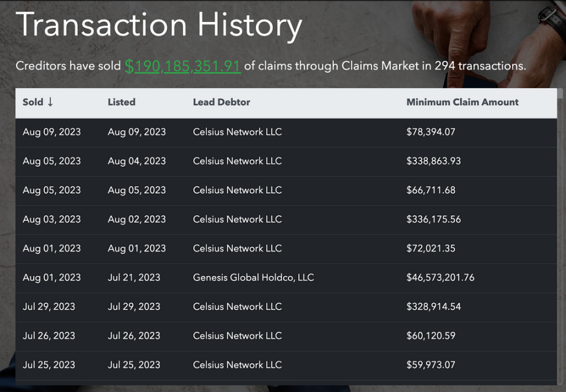Select the Genesis Global Holdco, LLC row

click(x=253, y=278)
